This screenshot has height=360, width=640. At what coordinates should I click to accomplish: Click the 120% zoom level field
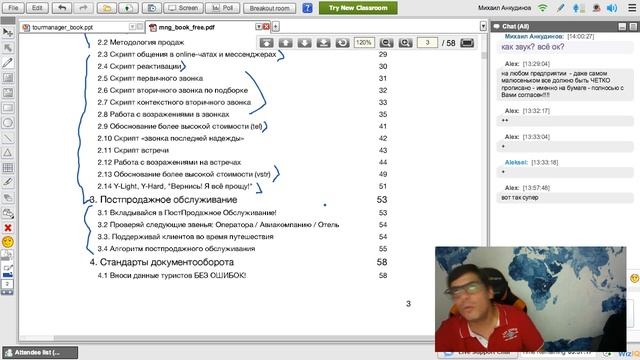click(364, 43)
